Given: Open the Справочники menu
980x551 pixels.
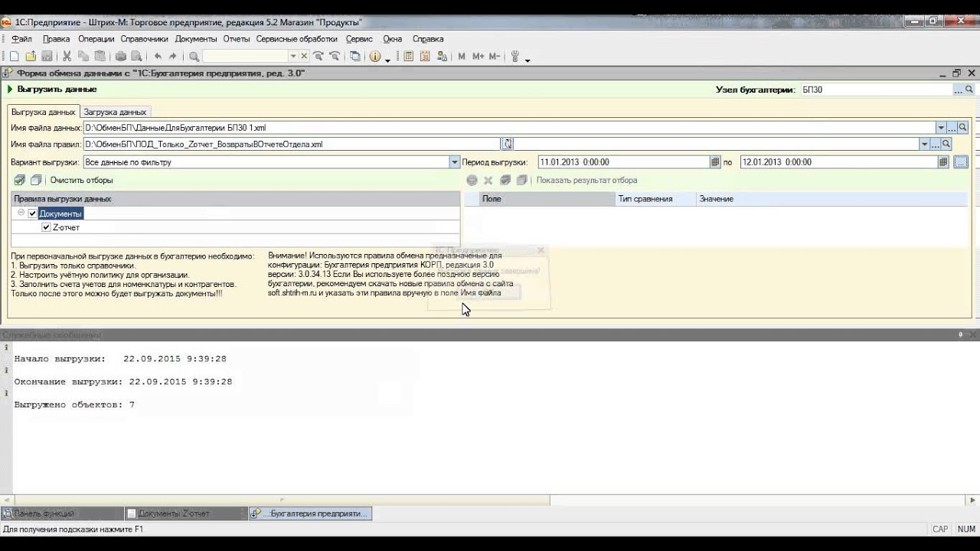Looking at the screenshot, I should (144, 39).
